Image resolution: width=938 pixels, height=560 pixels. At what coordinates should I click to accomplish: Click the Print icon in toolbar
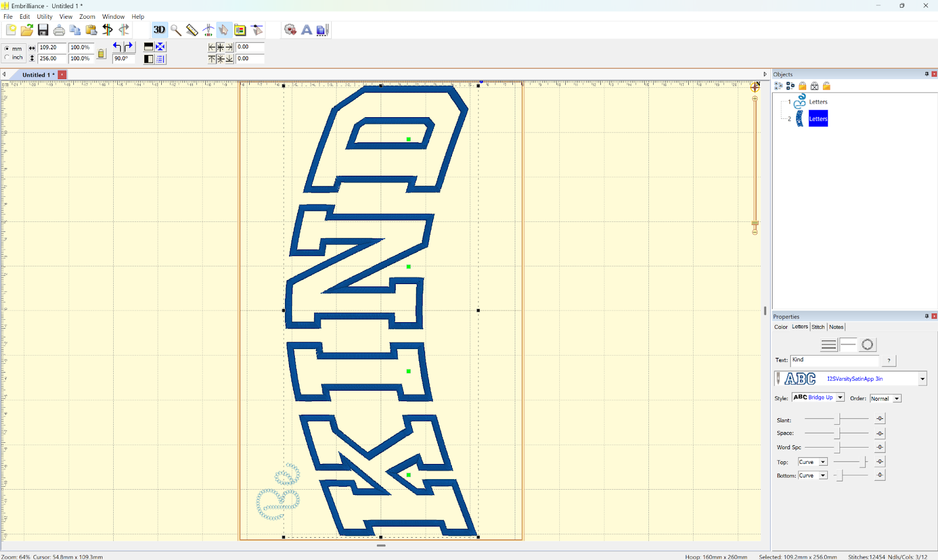click(59, 30)
